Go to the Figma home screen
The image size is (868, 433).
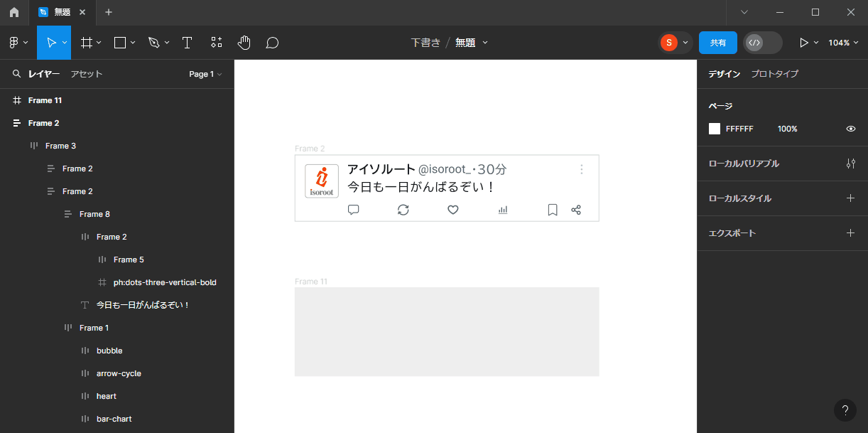pyautogui.click(x=14, y=12)
